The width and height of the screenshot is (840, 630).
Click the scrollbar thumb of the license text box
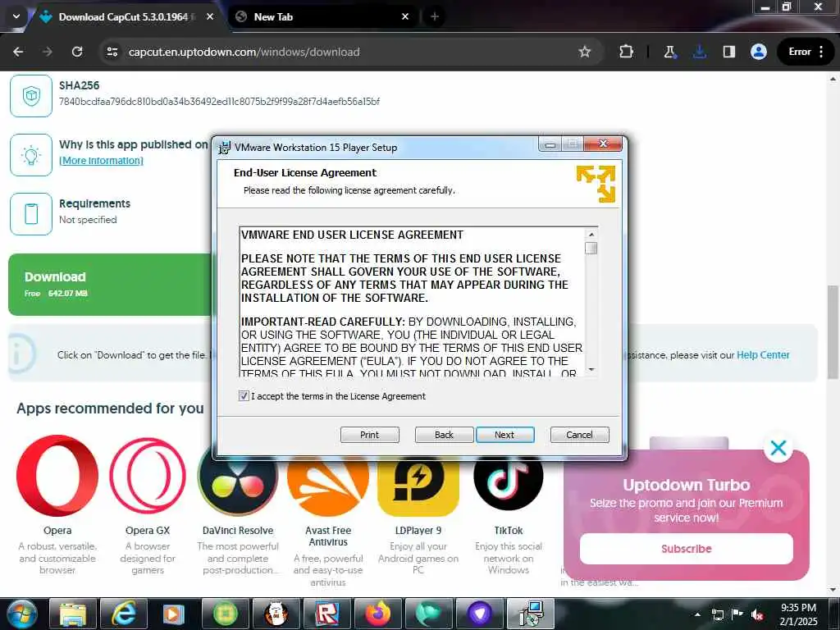click(591, 248)
